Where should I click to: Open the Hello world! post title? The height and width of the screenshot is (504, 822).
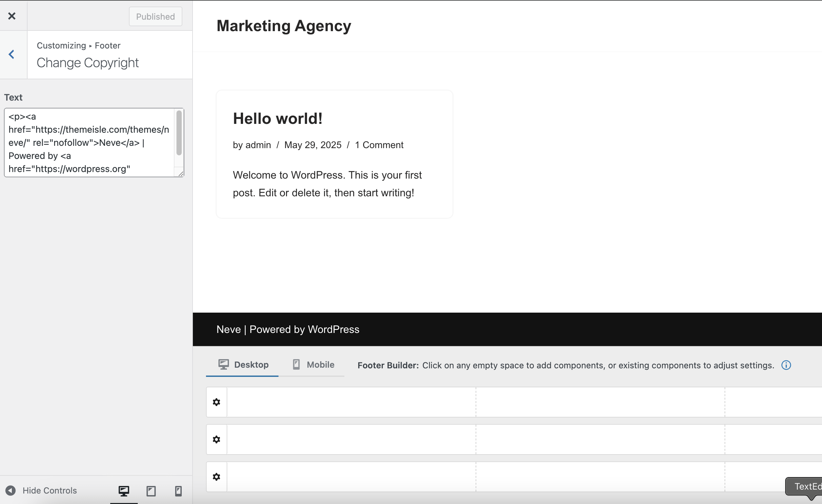click(277, 119)
